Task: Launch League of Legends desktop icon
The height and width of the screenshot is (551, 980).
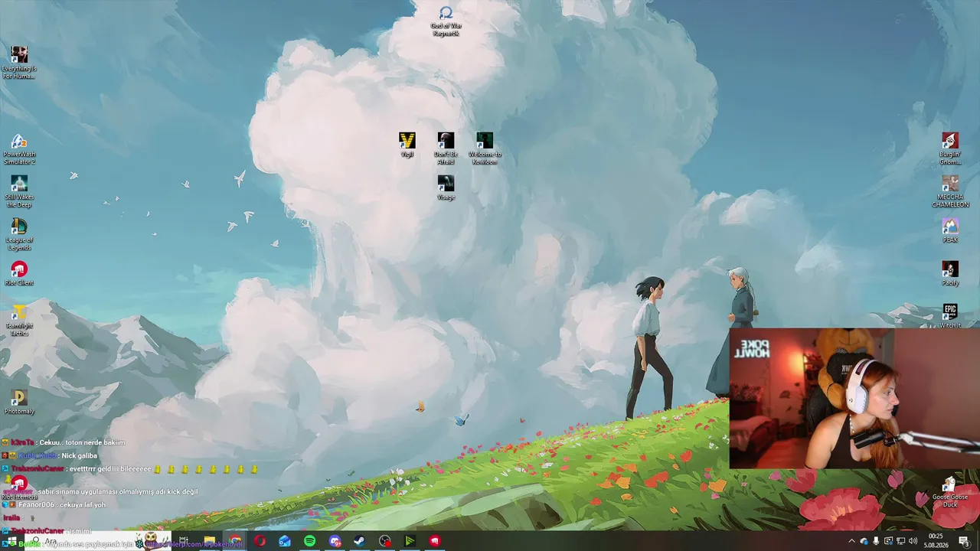Action: click(19, 235)
